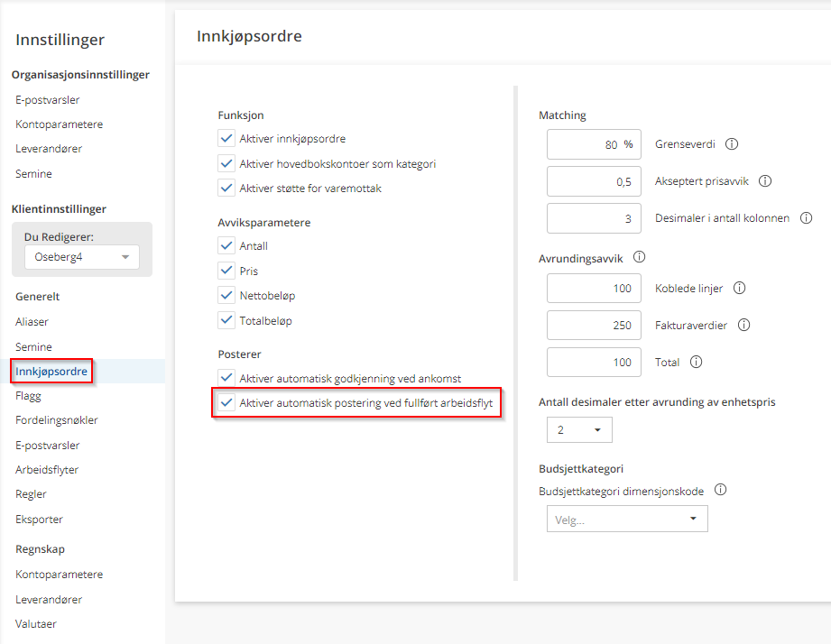Click info icon beside Akseptert prisavvik

click(x=765, y=181)
